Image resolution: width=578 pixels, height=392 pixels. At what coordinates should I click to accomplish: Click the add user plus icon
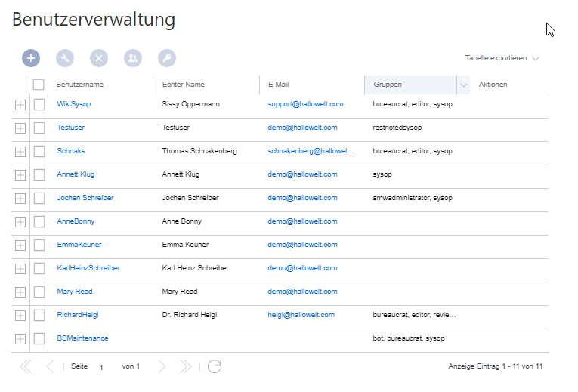31,58
